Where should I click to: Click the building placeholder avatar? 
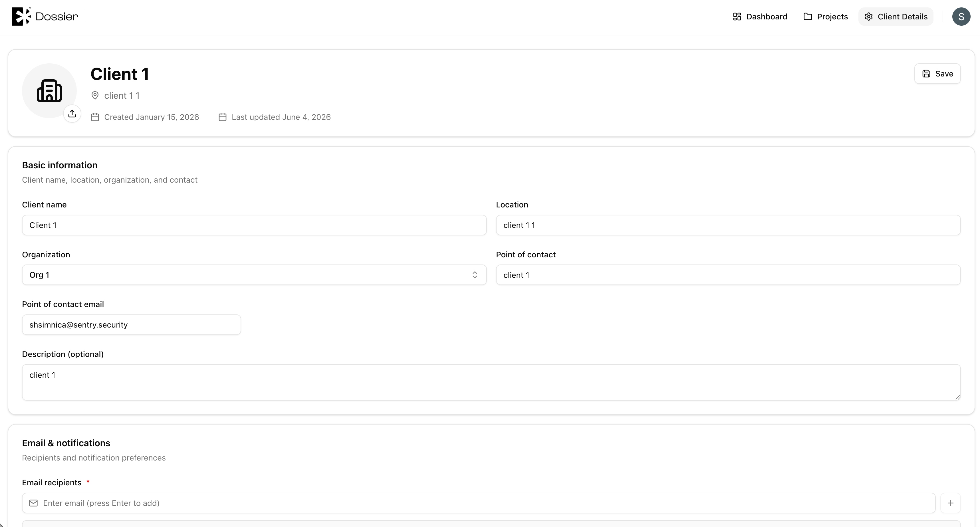point(49,91)
